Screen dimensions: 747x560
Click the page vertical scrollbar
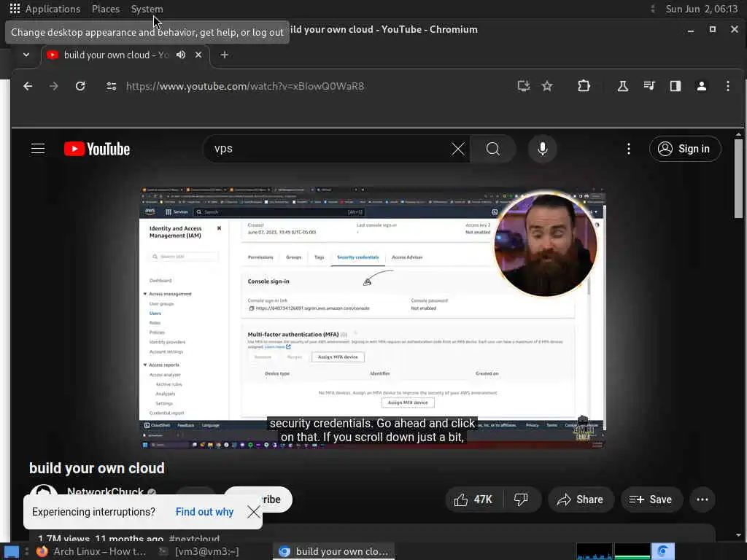coord(738,178)
